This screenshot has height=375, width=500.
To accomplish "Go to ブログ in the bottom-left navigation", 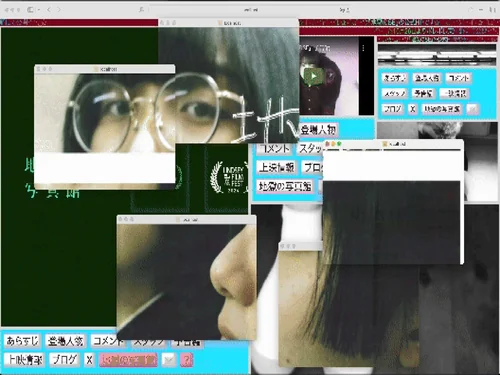I will [x=64, y=360].
